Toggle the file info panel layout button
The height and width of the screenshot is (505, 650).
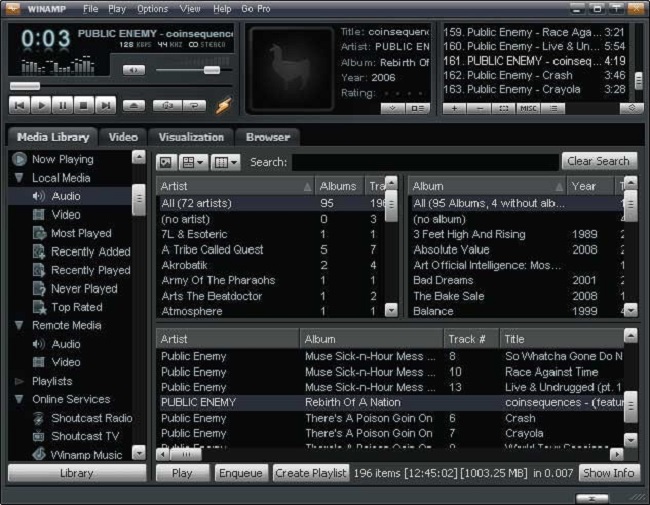pyautogui.click(x=417, y=109)
